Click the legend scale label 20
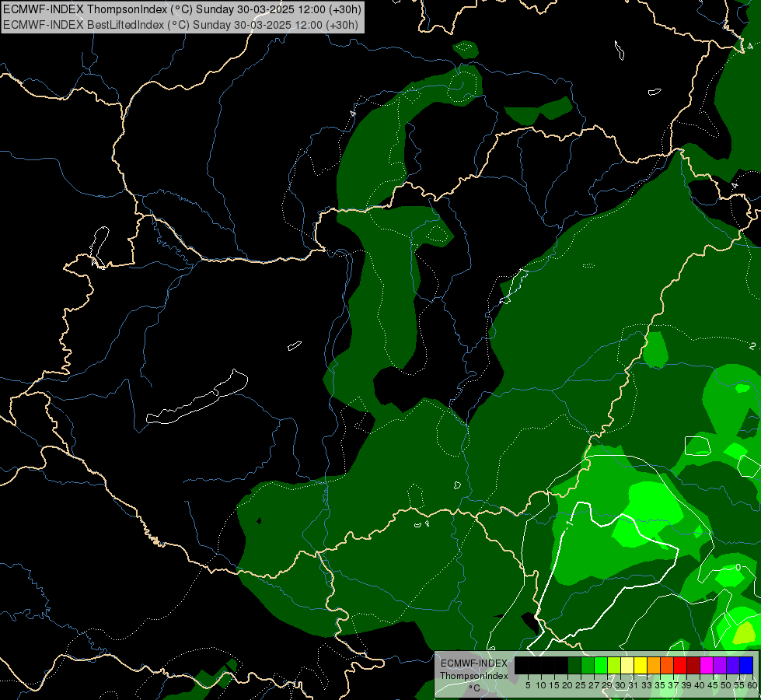The height and width of the screenshot is (700, 761). point(567,685)
